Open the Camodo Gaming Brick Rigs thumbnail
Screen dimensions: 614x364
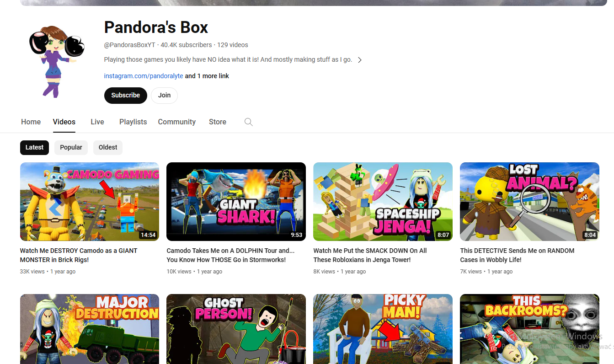90,202
